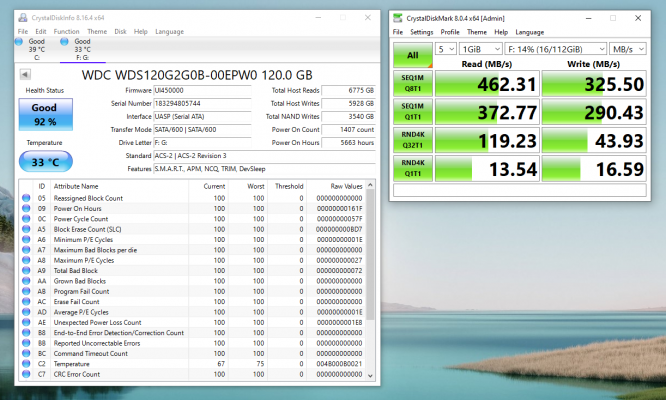Click status dot for Minimum P/E Cycles
This screenshot has width=666, height=400.
click(x=26, y=239)
